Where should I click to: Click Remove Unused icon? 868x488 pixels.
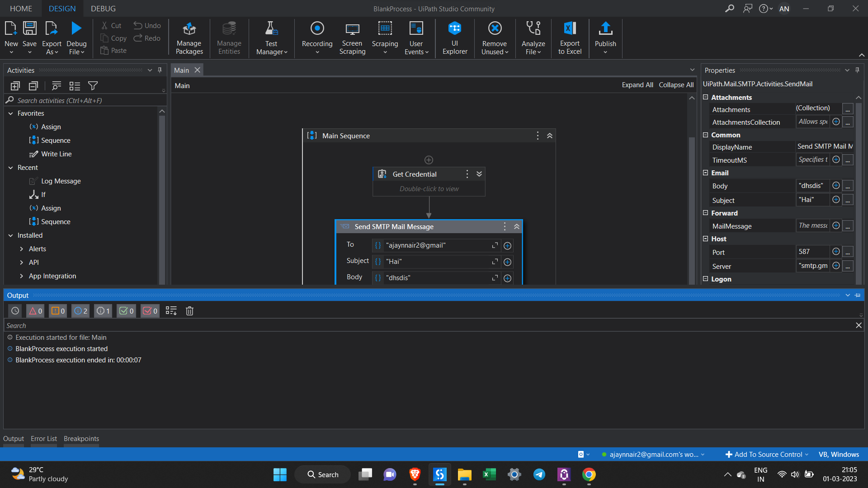click(x=495, y=28)
